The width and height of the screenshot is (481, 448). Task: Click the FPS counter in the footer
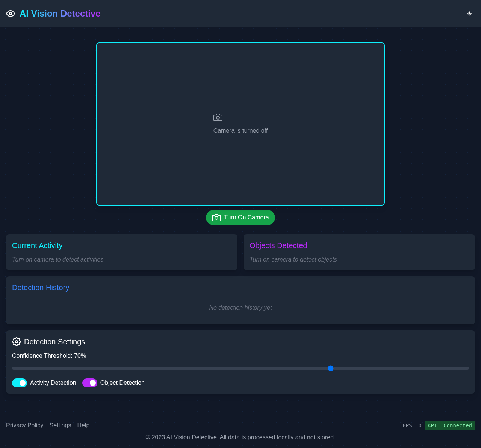412,425
